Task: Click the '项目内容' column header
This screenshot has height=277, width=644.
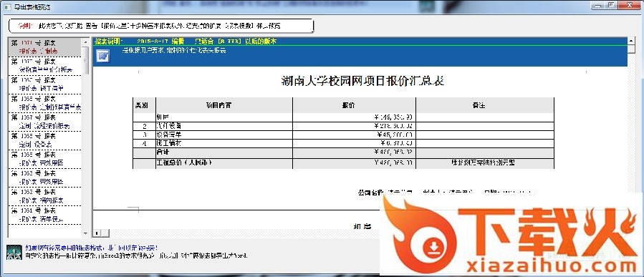Action: pyautogui.click(x=224, y=105)
